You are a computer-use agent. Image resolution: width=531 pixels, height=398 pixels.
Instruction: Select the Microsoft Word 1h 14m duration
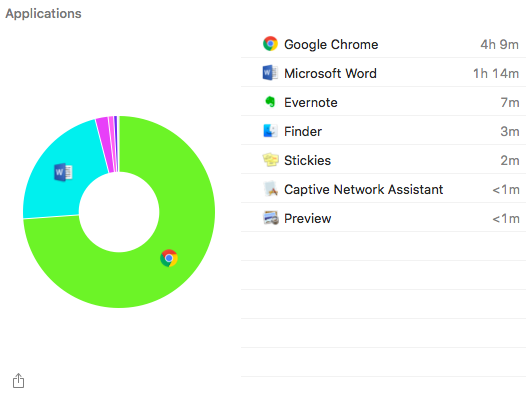click(x=496, y=74)
